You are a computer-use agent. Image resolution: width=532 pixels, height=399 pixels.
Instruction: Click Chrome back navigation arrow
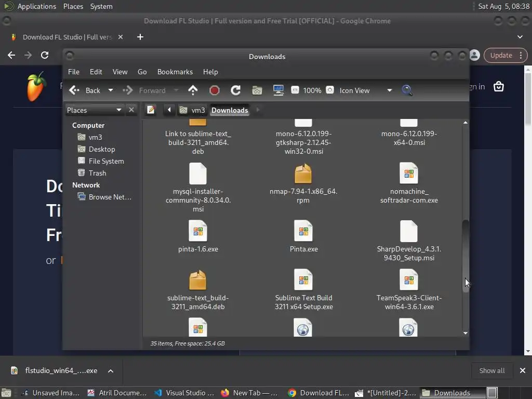pyautogui.click(x=11, y=55)
